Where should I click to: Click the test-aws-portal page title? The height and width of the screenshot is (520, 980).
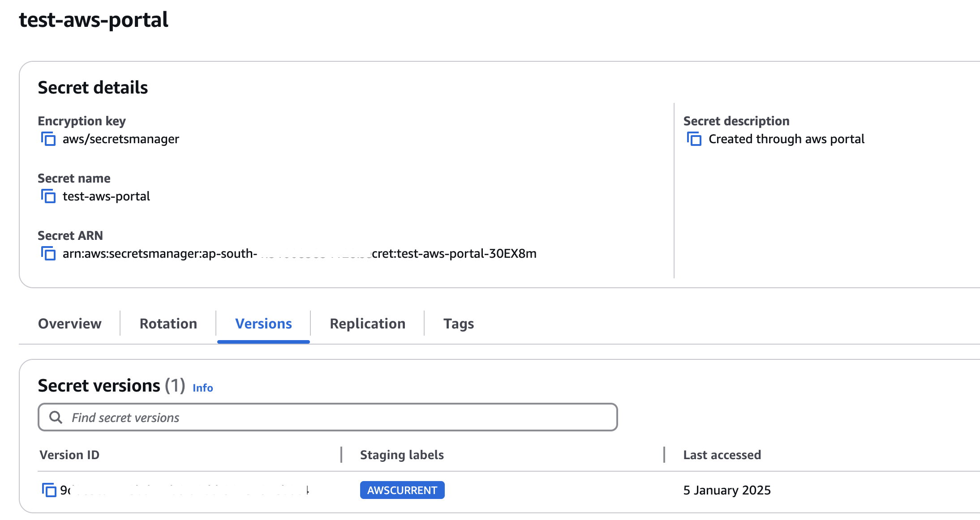[94, 20]
